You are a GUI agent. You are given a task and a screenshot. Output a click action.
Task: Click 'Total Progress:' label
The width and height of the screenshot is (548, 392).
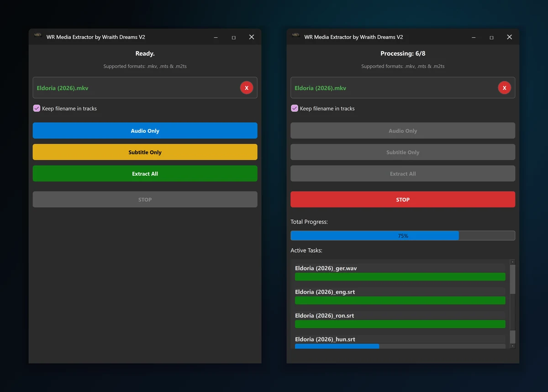pos(309,222)
